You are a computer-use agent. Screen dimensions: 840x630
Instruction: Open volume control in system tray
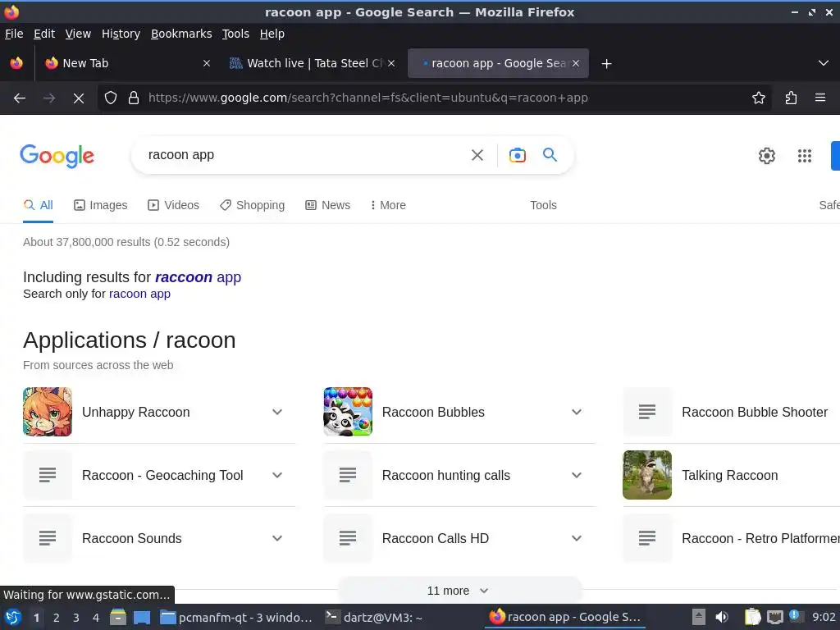pyautogui.click(x=722, y=617)
